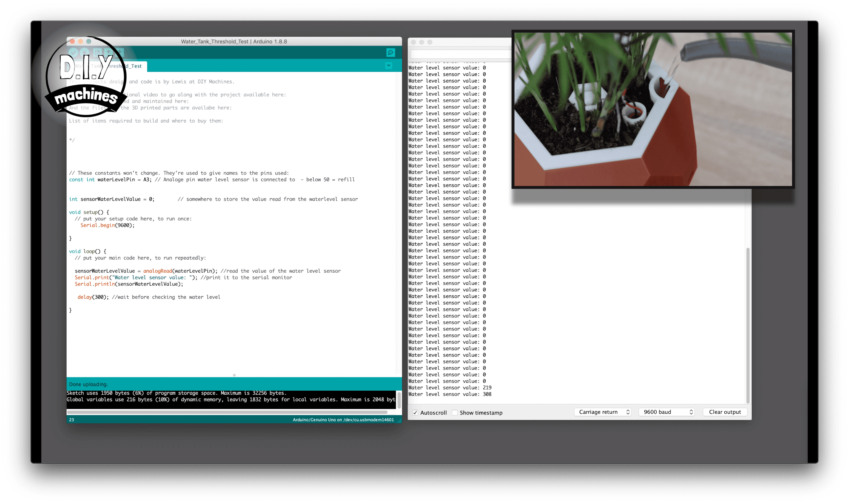Screen dimensions: 849x504
Task: Click the serial monitor text input field
Action: (x=461, y=54)
